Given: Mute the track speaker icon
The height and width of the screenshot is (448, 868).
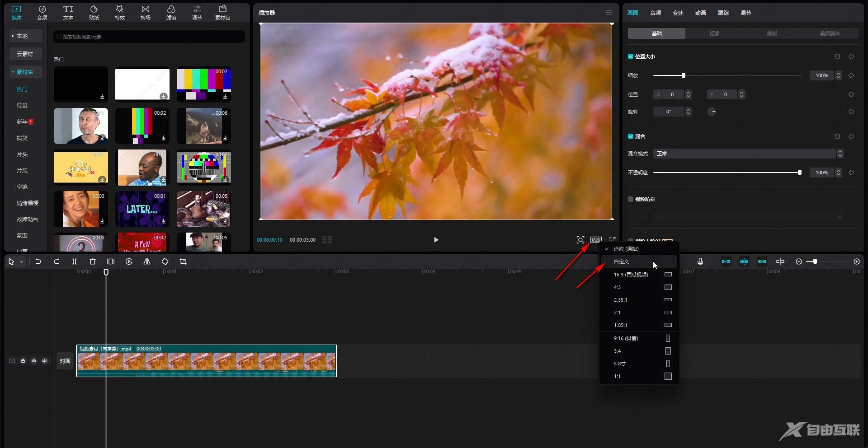Looking at the screenshot, I should 45,361.
